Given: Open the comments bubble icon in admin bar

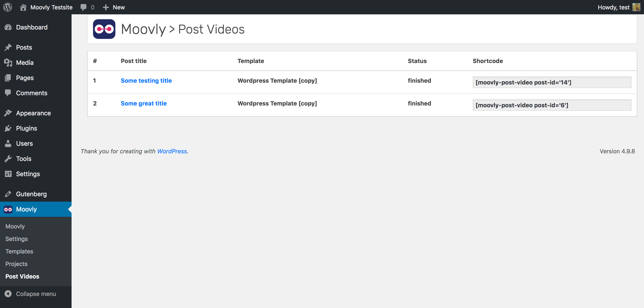Looking at the screenshot, I should 83,7.
